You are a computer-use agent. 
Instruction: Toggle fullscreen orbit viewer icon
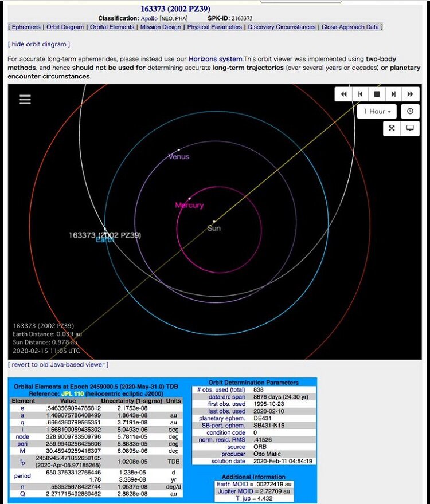392,128
